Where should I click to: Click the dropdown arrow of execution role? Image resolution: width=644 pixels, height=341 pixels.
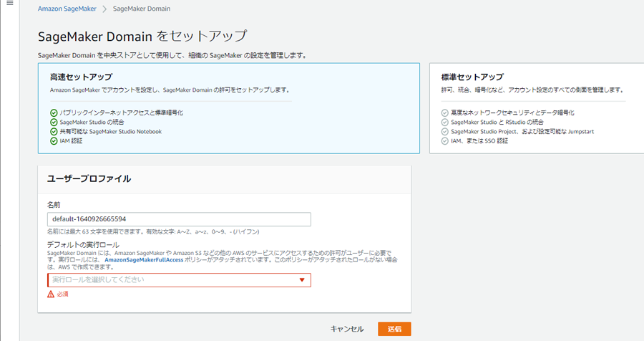302,280
